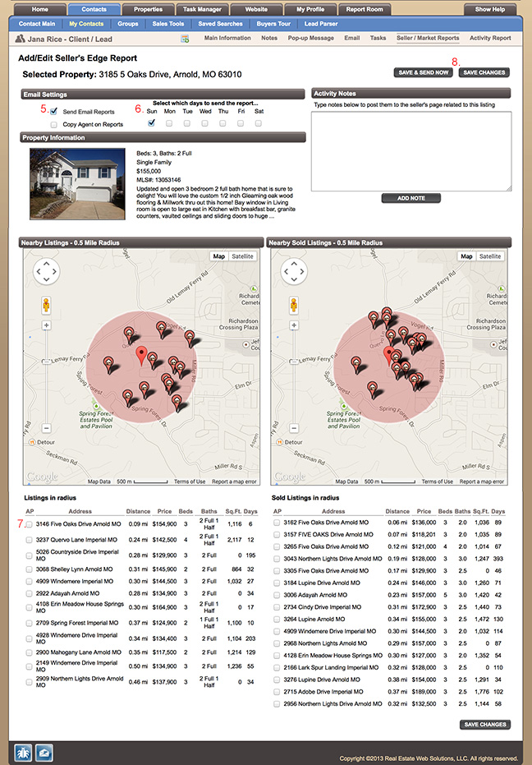This screenshot has width=532, height=765.
Task: Click Save & Send Now button
Action: [424, 72]
